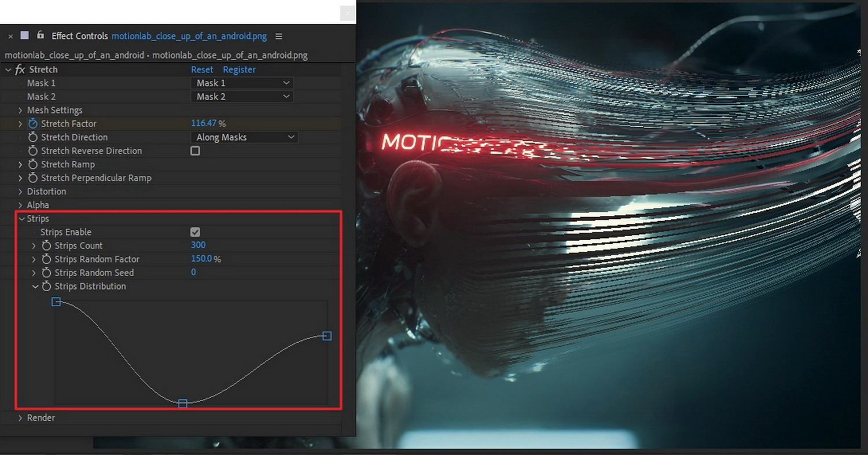Open the Mask 1 dropdown
868x455 pixels.
[242, 83]
